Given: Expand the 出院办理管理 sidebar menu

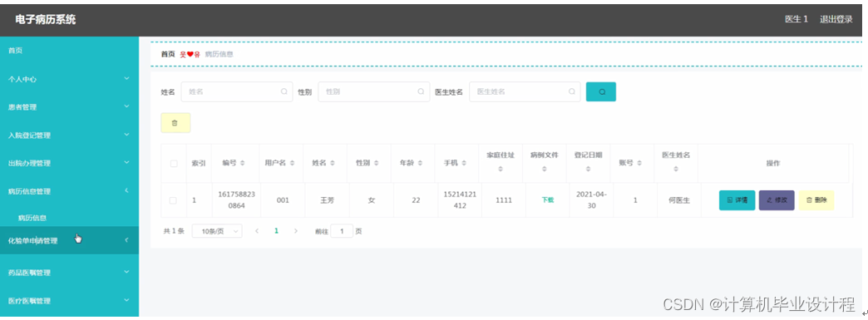Looking at the screenshot, I should point(69,163).
